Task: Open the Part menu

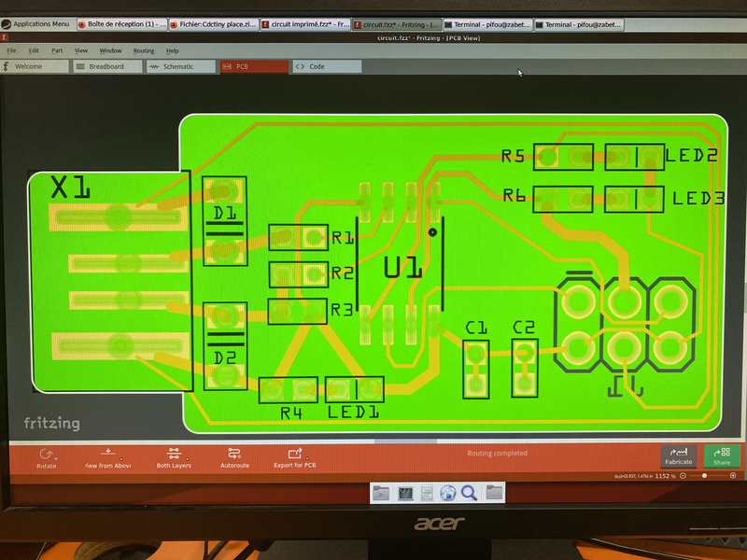Action: click(x=57, y=50)
